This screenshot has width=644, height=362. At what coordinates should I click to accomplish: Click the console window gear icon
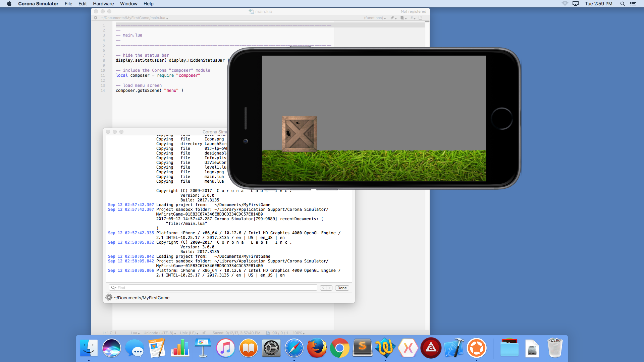click(x=109, y=297)
